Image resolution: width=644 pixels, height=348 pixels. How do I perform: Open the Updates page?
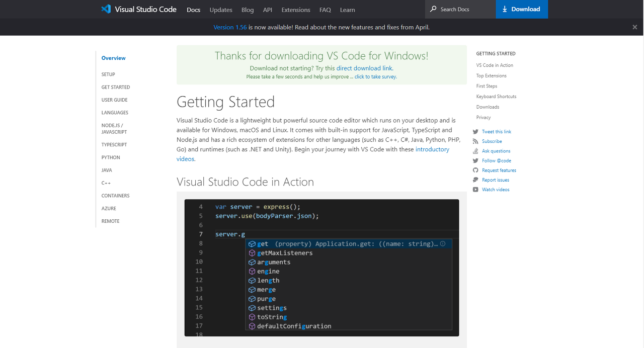point(221,10)
